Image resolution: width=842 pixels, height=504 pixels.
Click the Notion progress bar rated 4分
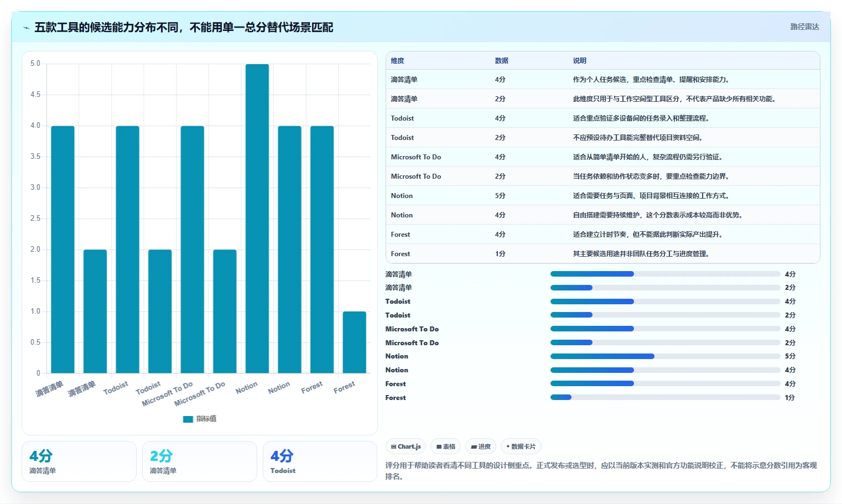coord(665,370)
